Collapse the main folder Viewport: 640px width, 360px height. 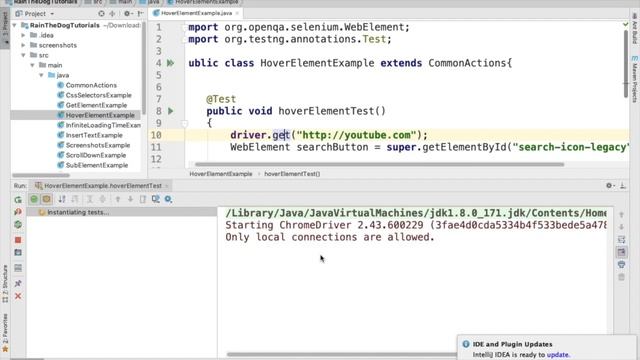pos(33,65)
